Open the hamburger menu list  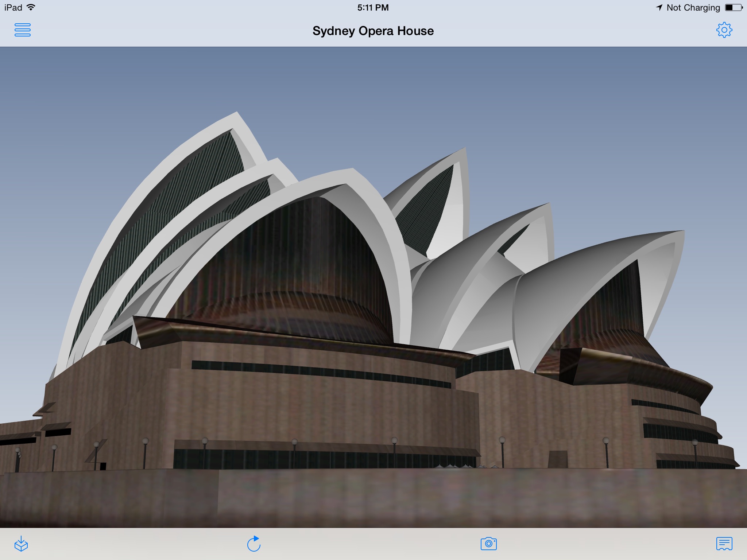click(x=22, y=30)
